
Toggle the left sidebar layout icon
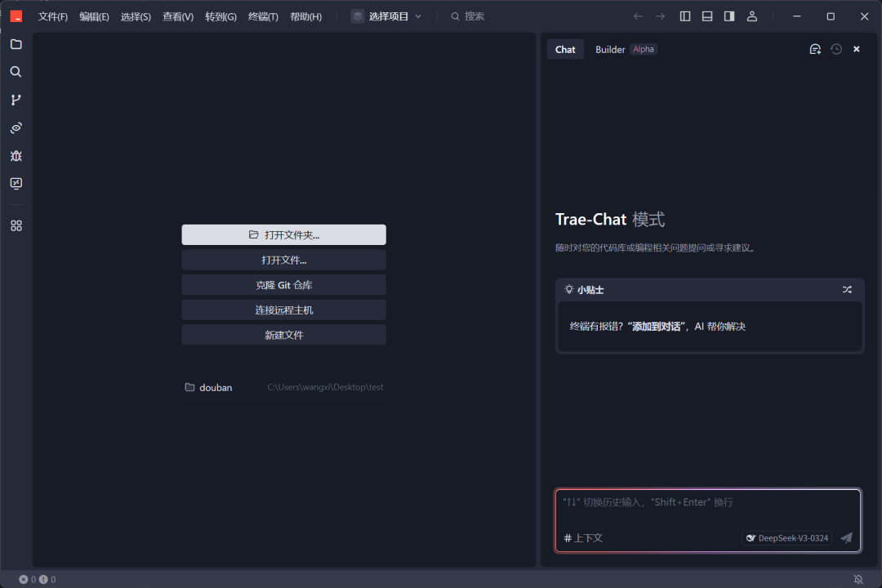pos(685,16)
